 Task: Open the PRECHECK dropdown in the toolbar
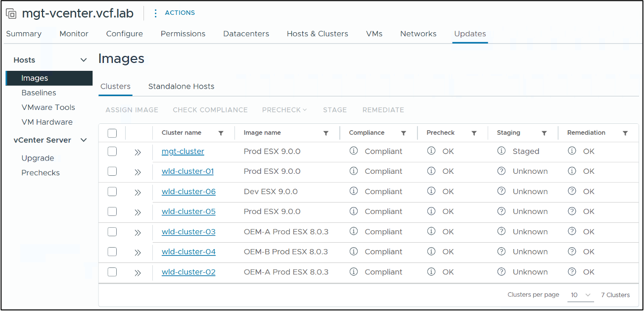pos(284,109)
